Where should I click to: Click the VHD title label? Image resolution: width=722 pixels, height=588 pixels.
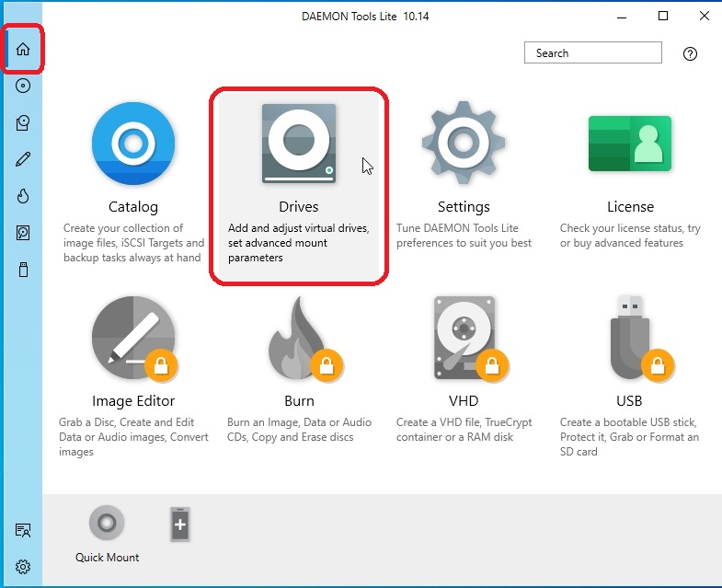coord(464,401)
